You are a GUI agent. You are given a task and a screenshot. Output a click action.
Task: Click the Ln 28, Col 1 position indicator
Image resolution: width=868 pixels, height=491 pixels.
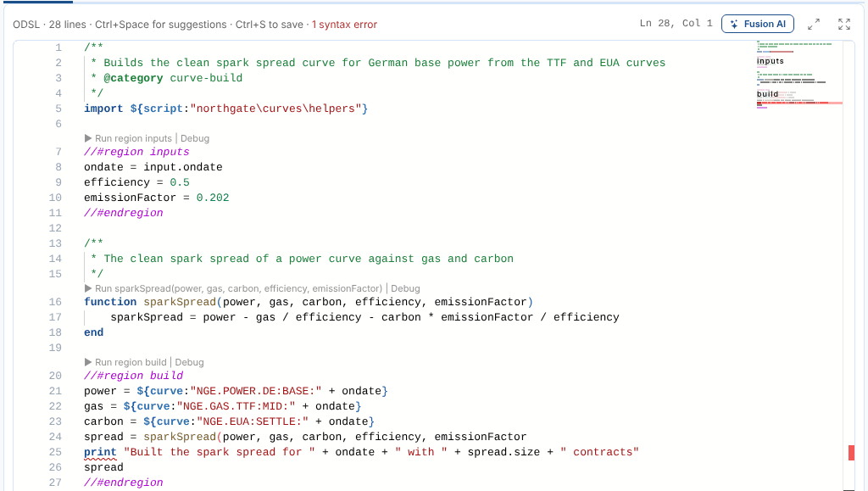point(676,23)
